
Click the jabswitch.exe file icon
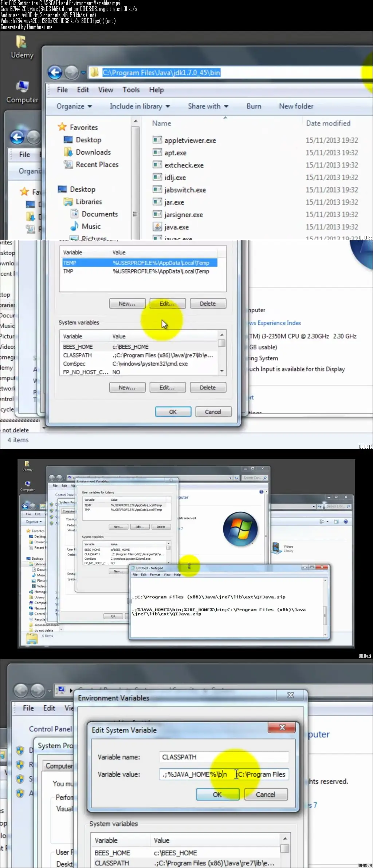pyautogui.click(x=157, y=190)
